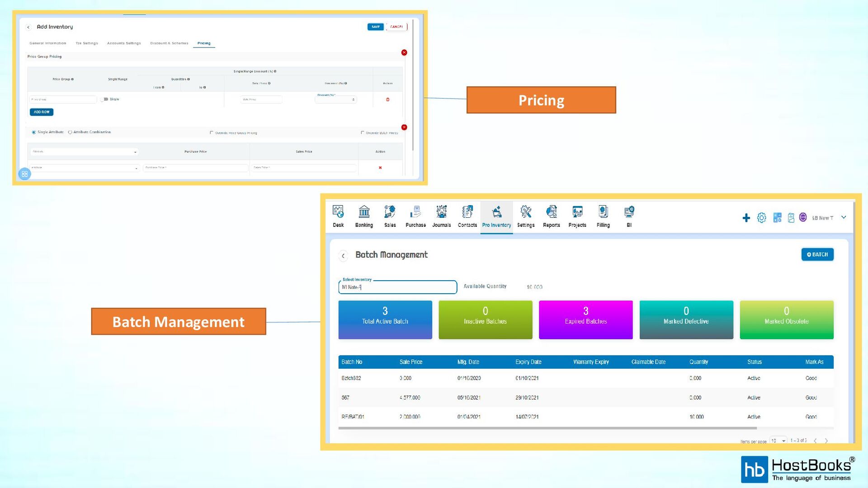Check Override Price Group Pricing checkbox
Viewport: 868px width, 488px height.
[x=211, y=133]
